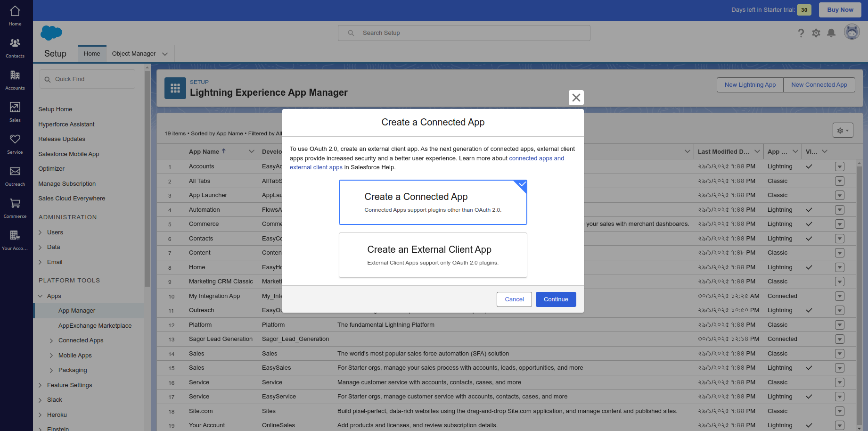
Task: Open AppExchange Marketplace in sidebar
Action: [x=95, y=326]
